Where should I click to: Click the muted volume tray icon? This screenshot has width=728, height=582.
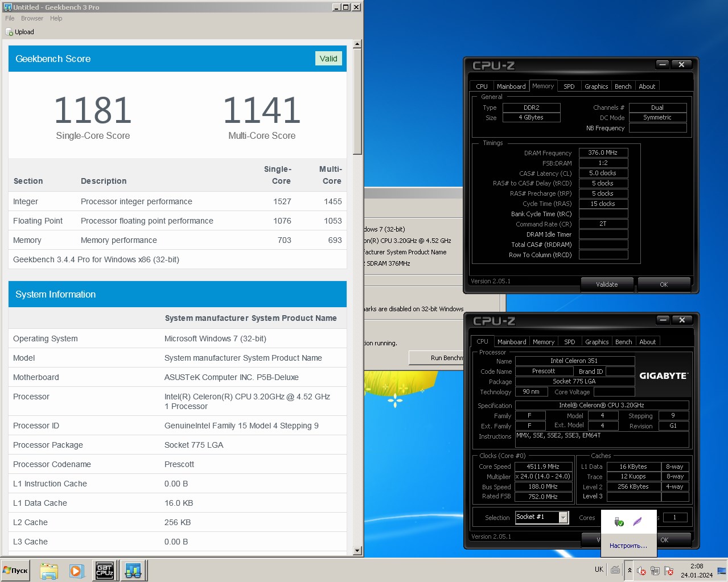[641, 571]
